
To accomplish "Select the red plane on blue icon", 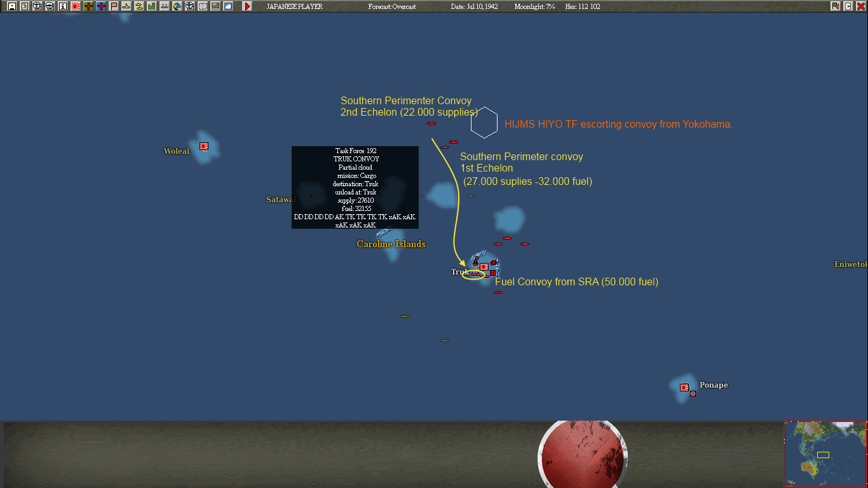I will coord(101,6).
